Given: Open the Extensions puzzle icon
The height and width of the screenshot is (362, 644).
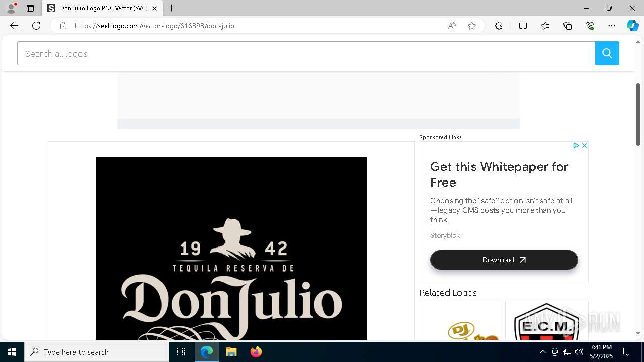Looking at the screenshot, I should pos(499,26).
